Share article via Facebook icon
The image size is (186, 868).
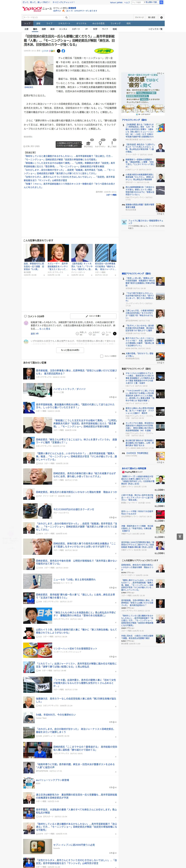click(63, 51)
